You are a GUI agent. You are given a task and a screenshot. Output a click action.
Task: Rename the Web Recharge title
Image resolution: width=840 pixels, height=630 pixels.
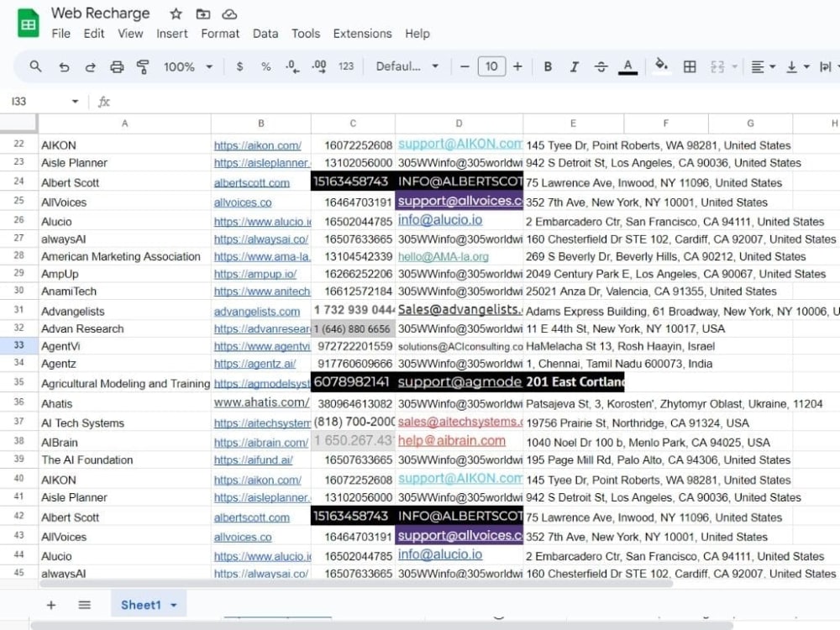tap(101, 13)
